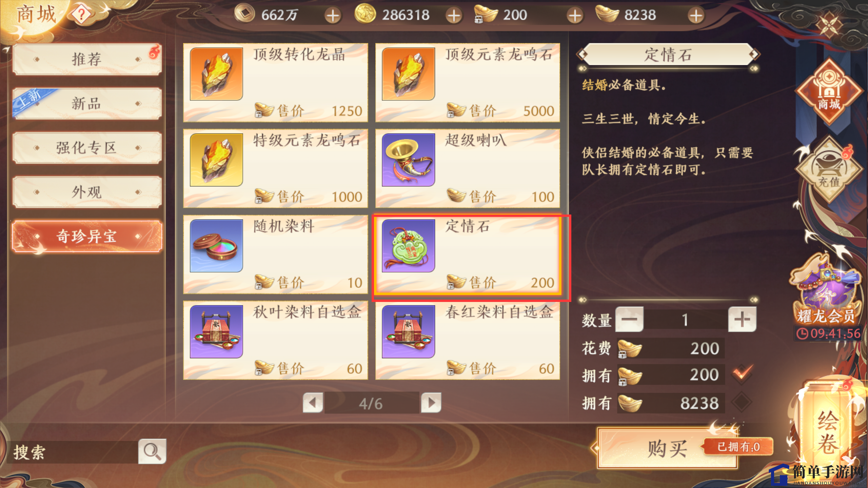Go to next shop page arrow
This screenshot has height=488, width=868.
pos(431,403)
